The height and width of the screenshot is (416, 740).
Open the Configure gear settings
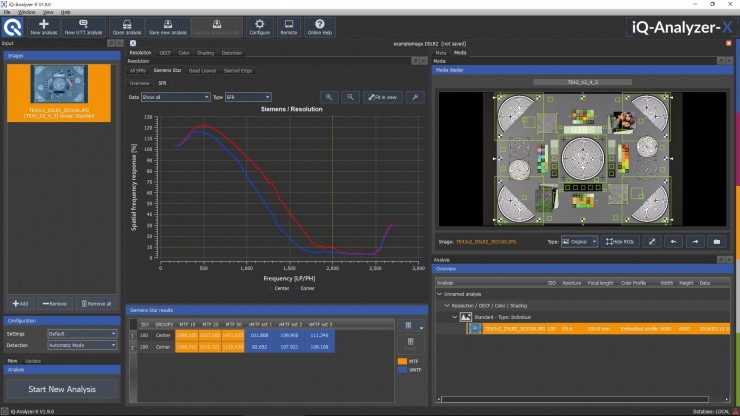[260, 27]
